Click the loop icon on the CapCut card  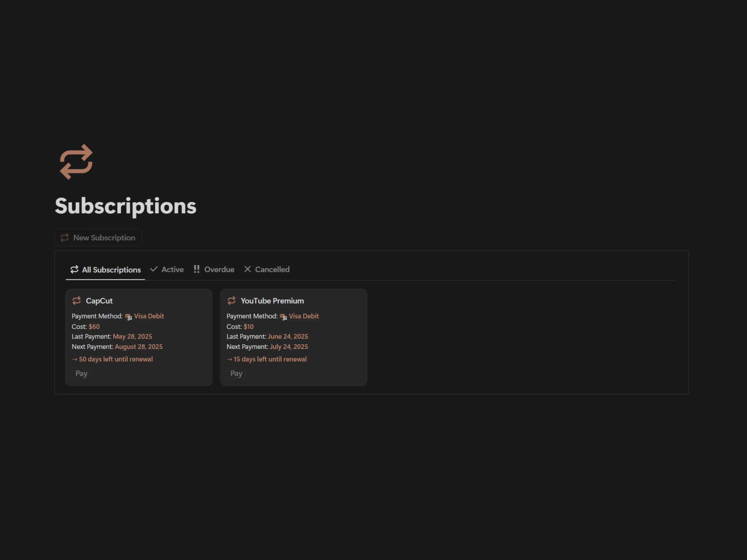[77, 301]
